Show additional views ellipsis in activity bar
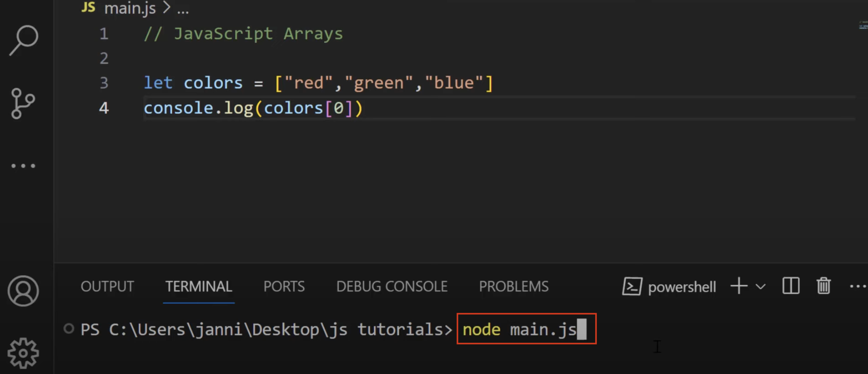The height and width of the screenshot is (374, 868). click(23, 166)
